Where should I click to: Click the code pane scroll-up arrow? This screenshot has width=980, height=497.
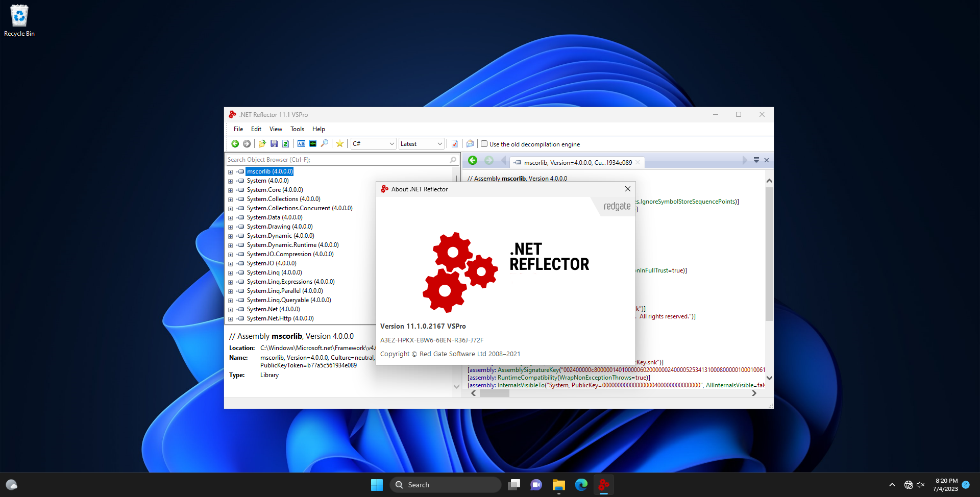tap(769, 181)
